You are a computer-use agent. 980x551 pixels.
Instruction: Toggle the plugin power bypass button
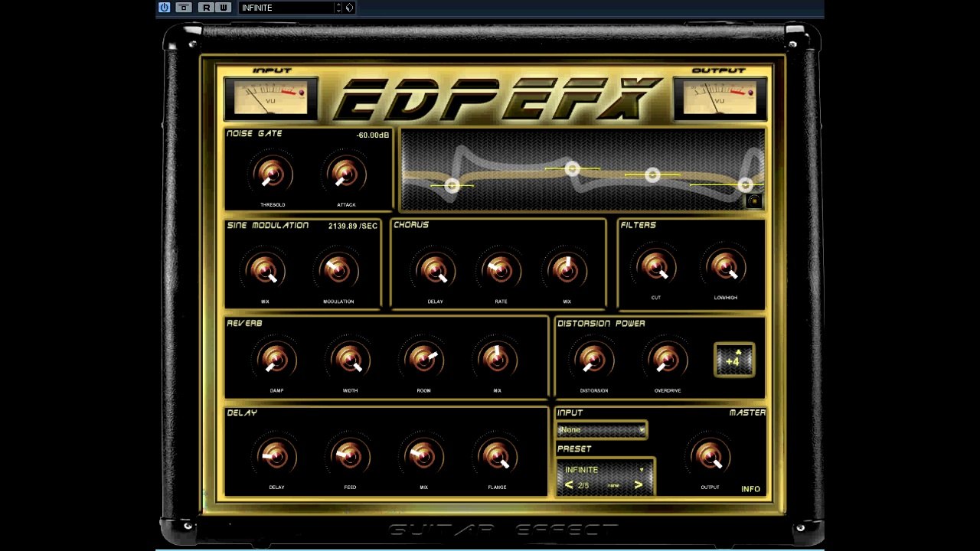[x=164, y=8]
